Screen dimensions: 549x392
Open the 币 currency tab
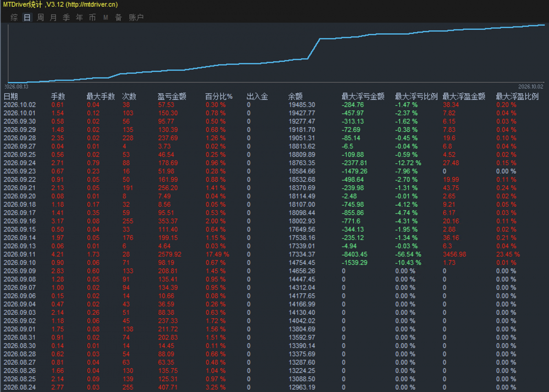pyautogui.click(x=92, y=18)
